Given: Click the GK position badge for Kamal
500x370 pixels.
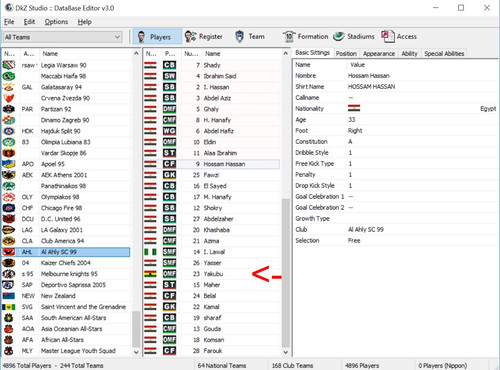Looking at the screenshot, I should pos(169,307).
